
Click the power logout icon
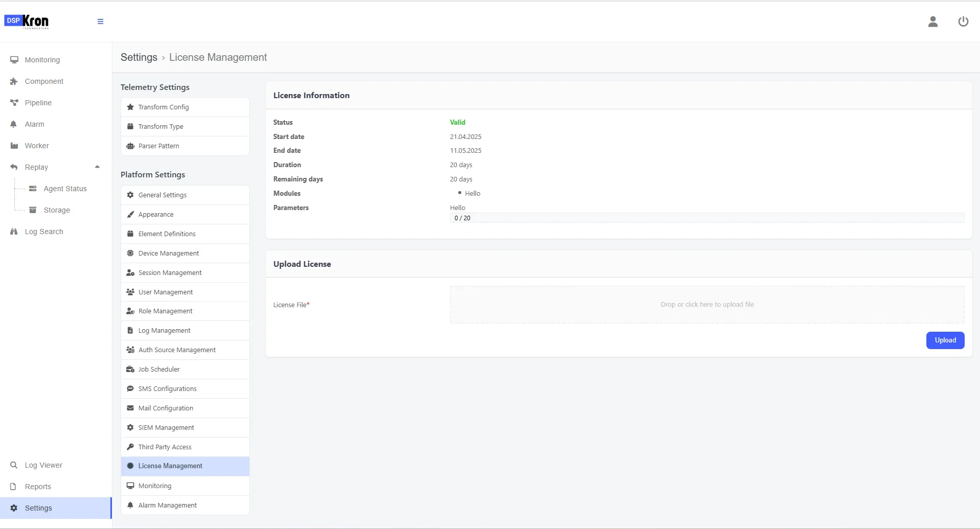(963, 21)
